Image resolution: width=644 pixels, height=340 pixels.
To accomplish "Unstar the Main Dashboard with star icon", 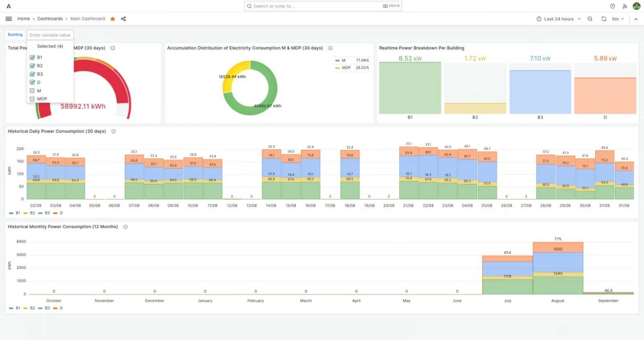I will tap(113, 19).
